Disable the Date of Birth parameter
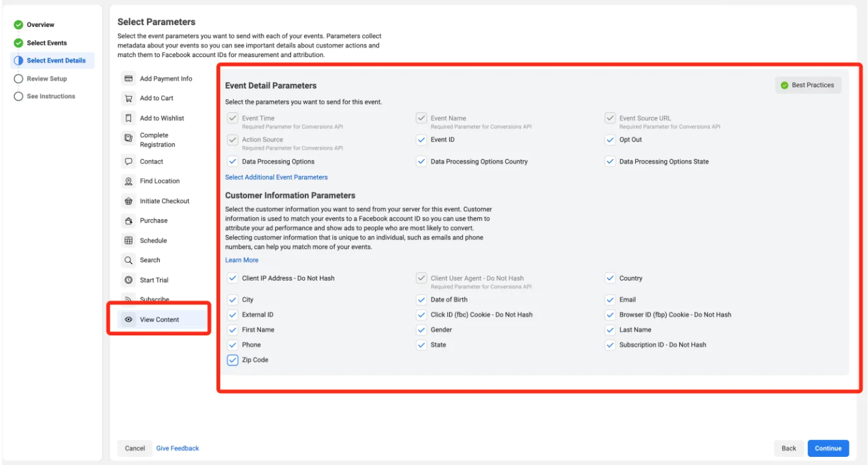868x465 pixels. [421, 300]
